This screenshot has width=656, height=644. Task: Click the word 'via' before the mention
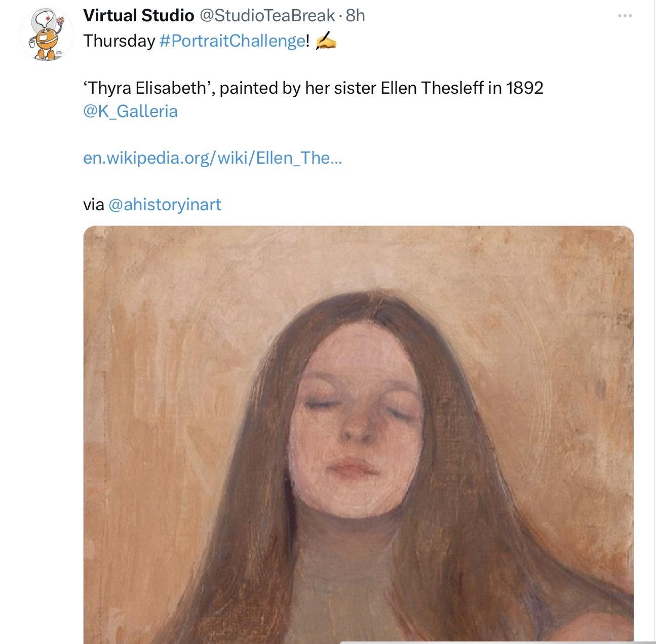tap(94, 205)
